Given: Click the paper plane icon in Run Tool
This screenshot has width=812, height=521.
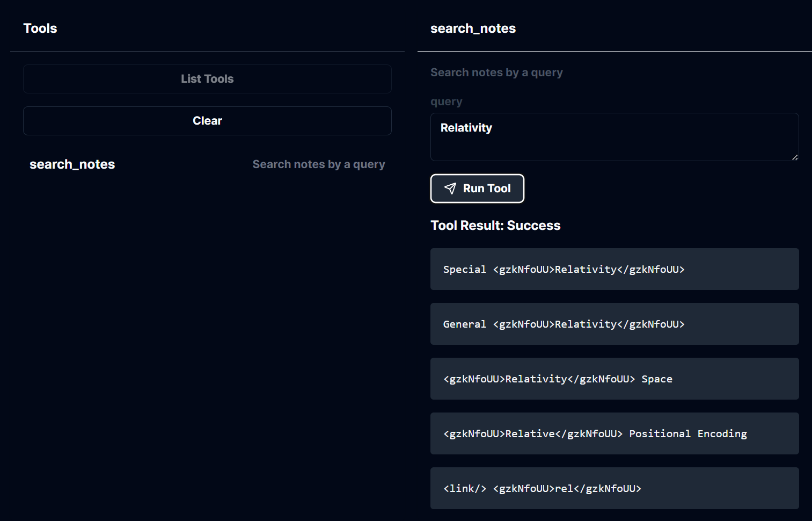Looking at the screenshot, I should (450, 189).
